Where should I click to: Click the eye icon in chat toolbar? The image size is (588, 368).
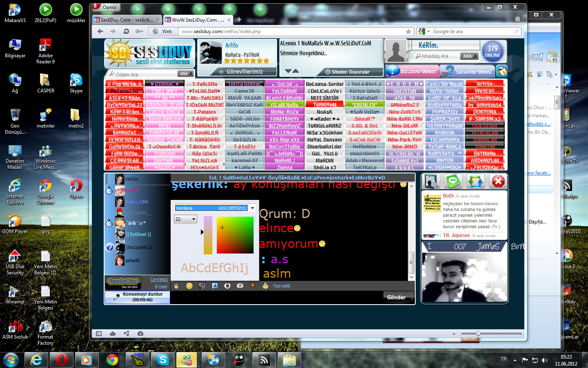(x=240, y=286)
